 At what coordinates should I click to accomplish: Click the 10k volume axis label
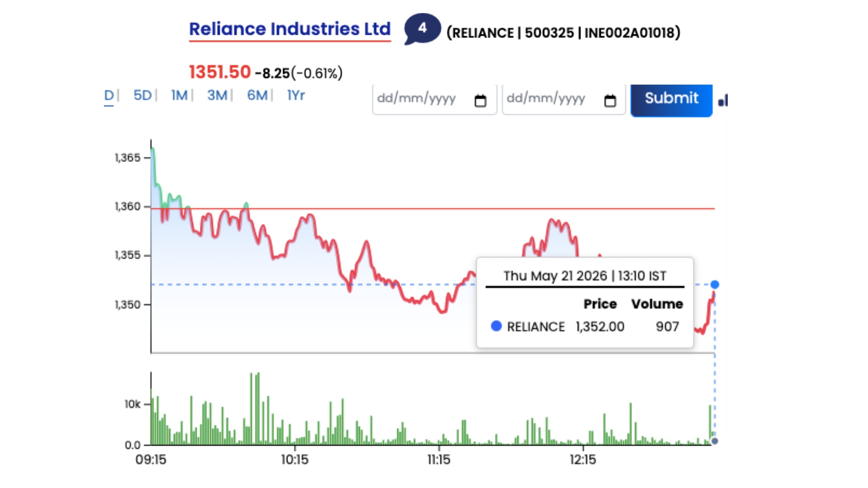[x=132, y=404]
